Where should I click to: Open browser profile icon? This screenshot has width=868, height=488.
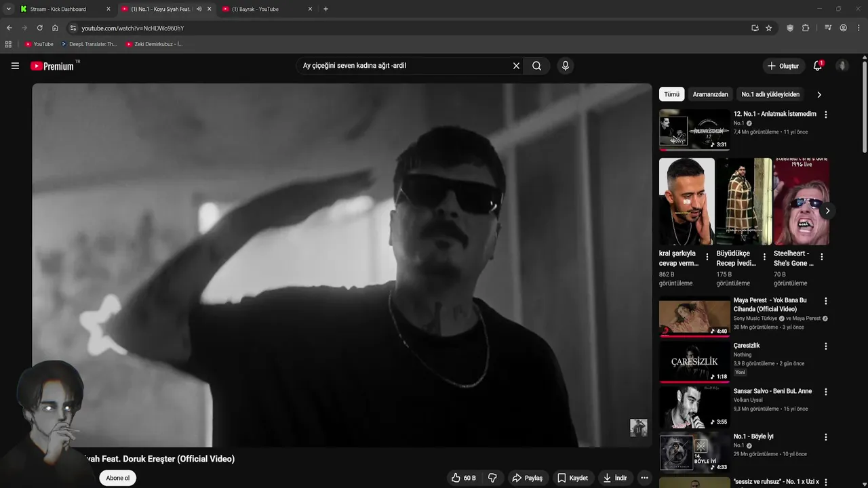843,28
